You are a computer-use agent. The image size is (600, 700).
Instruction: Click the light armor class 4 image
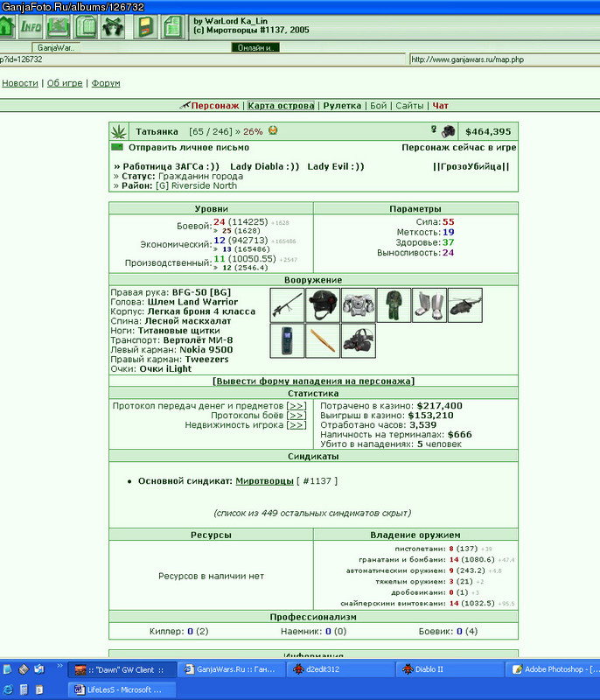tap(359, 305)
